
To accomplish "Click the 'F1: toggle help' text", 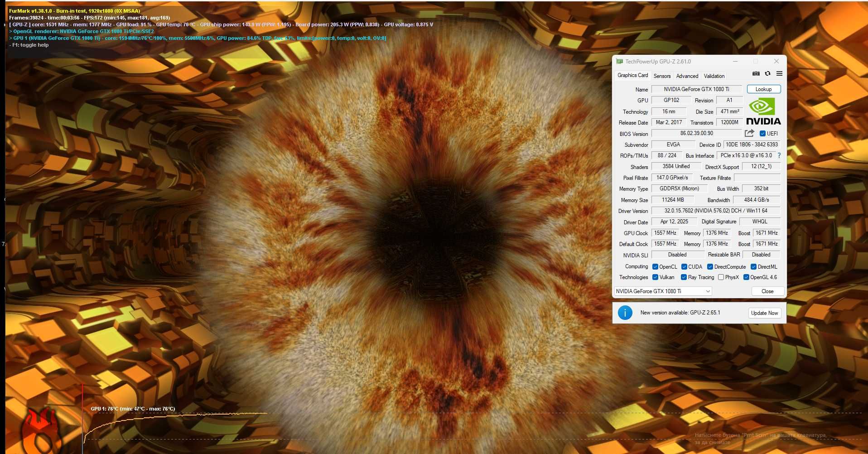I will click(29, 45).
